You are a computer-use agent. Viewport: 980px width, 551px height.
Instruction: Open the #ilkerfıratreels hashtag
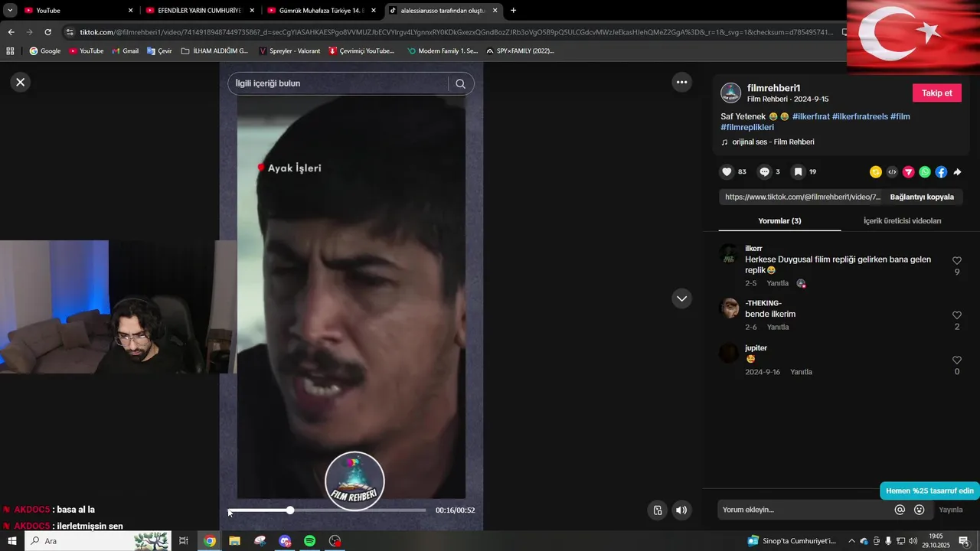(x=860, y=116)
